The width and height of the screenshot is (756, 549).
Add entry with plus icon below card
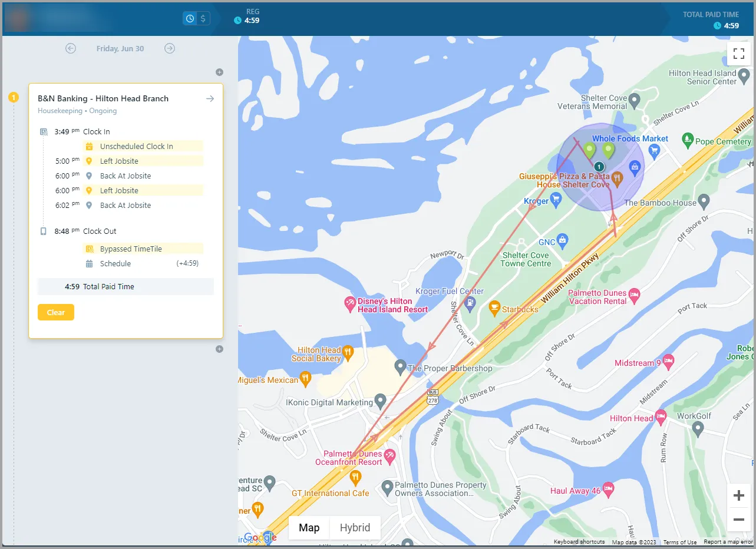pyautogui.click(x=219, y=349)
